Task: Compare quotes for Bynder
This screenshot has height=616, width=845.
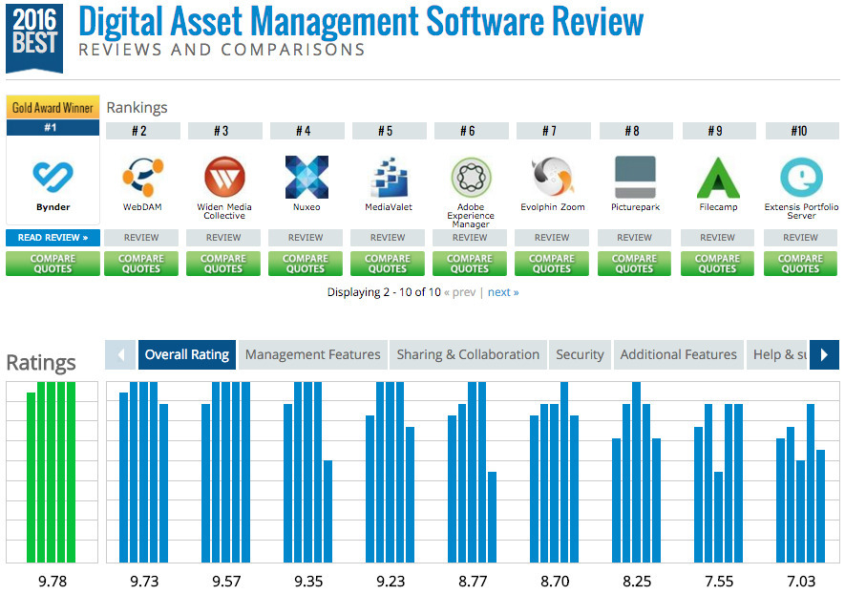Action: (53, 264)
